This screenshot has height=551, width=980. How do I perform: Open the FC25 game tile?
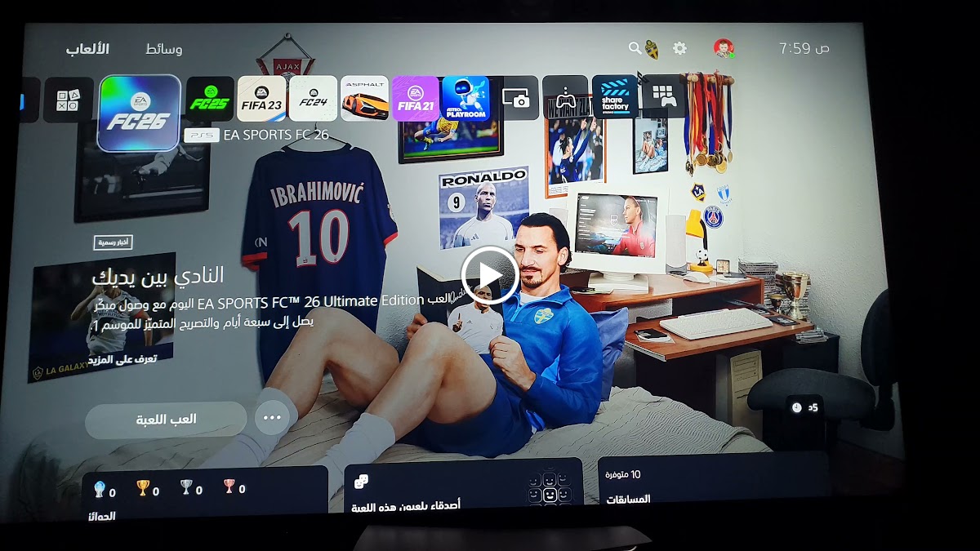click(x=210, y=99)
